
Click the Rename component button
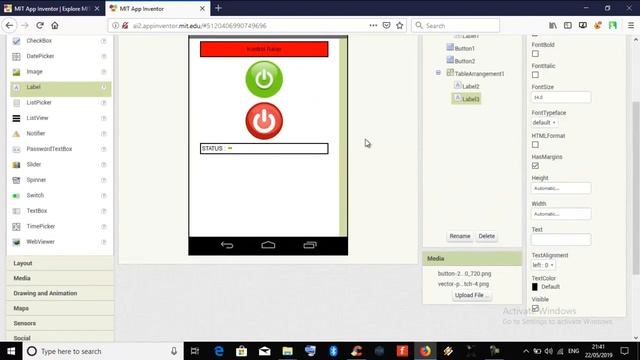click(460, 236)
